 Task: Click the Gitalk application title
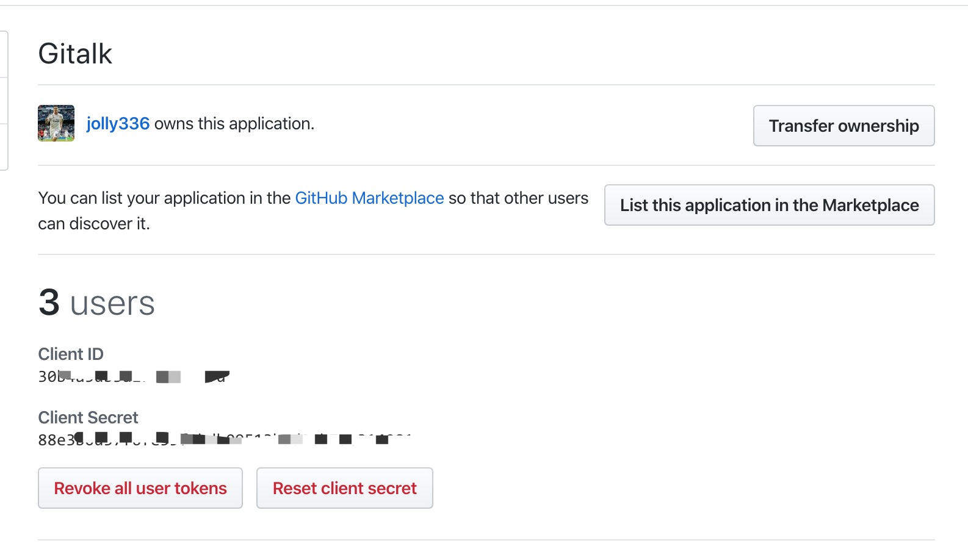click(x=75, y=54)
